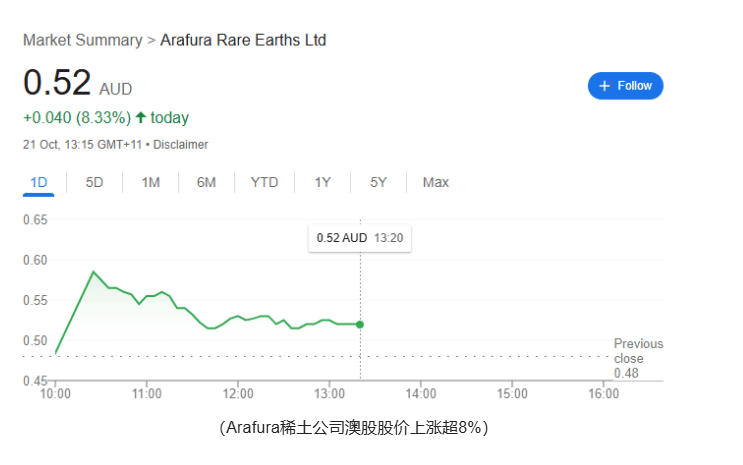Switch to the 1M chart range

(150, 182)
